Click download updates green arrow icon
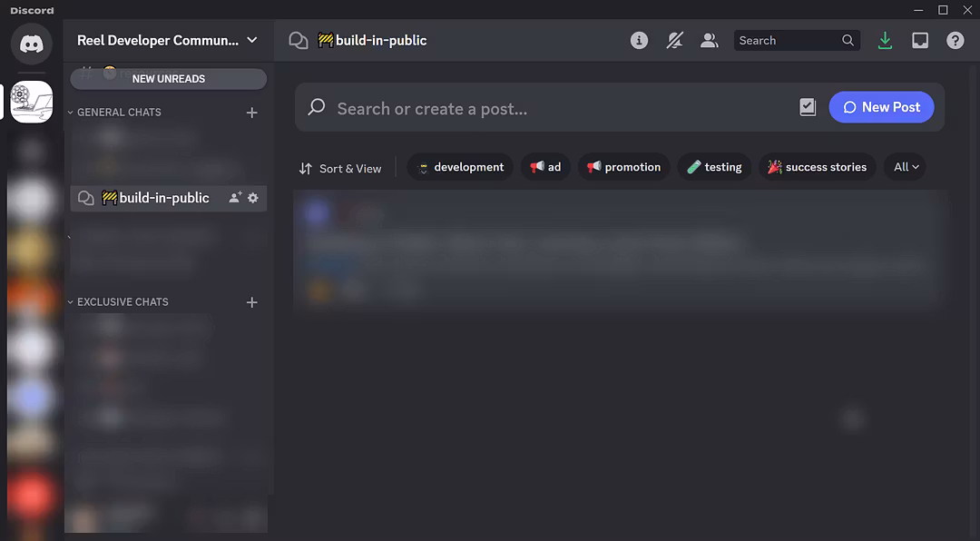The height and width of the screenshot is (541, 980). (x=885, y=41)
